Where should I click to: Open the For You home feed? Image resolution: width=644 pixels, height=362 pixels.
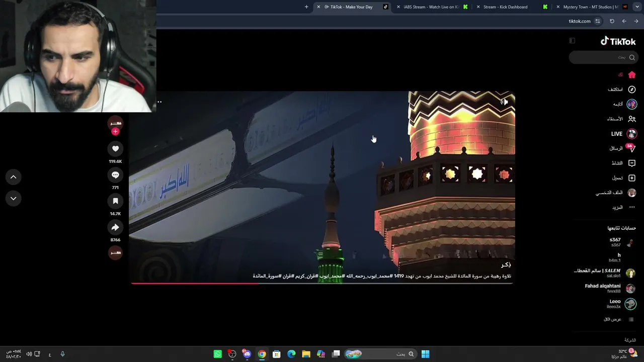pos(626,75)
